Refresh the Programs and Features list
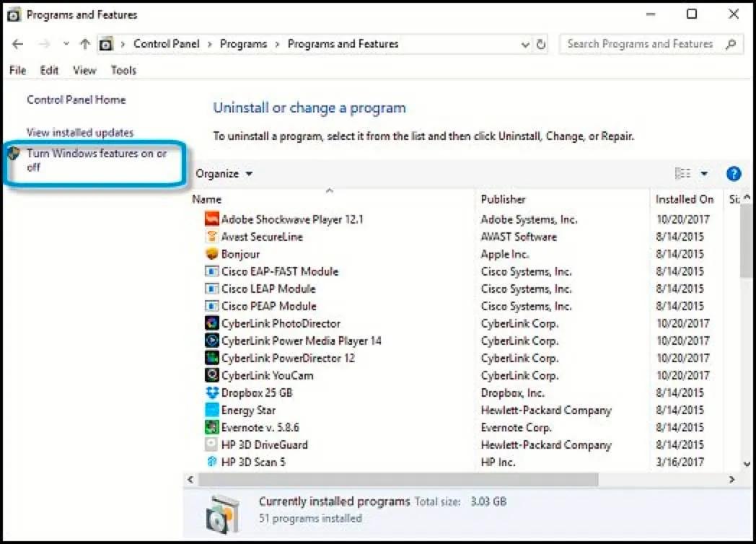 [x=541, y=44]
